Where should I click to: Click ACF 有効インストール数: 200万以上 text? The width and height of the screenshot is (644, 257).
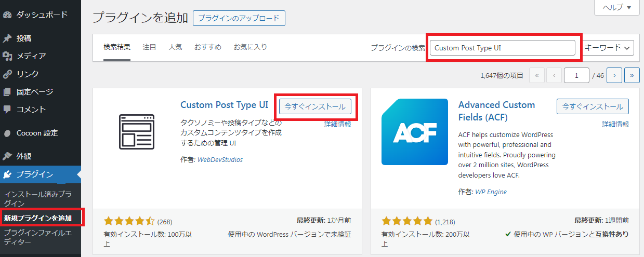[426, 239]
